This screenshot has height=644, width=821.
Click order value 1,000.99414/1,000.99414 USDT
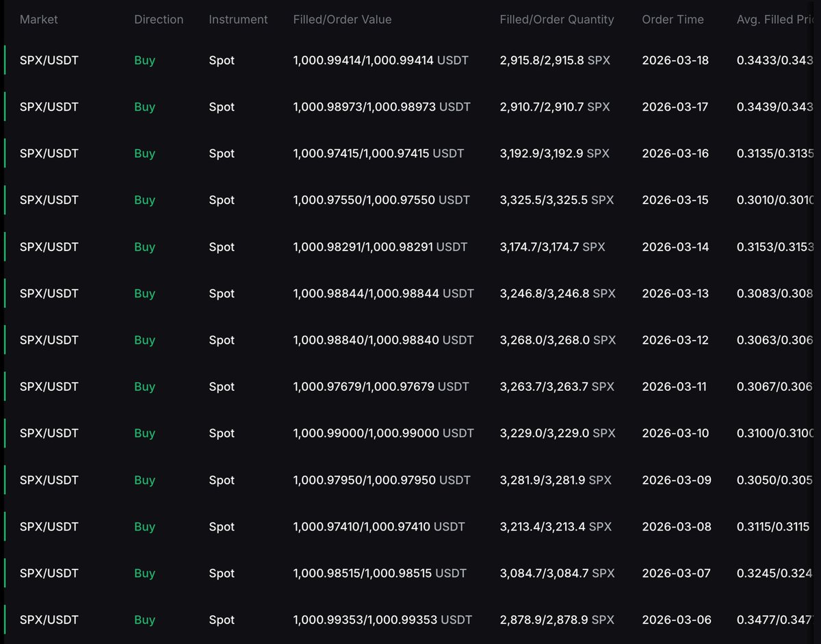pos(380,60)
